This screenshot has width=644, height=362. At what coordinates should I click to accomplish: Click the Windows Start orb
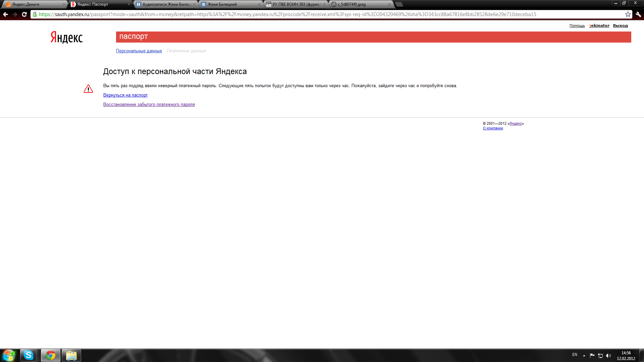(x=9, y=355)
